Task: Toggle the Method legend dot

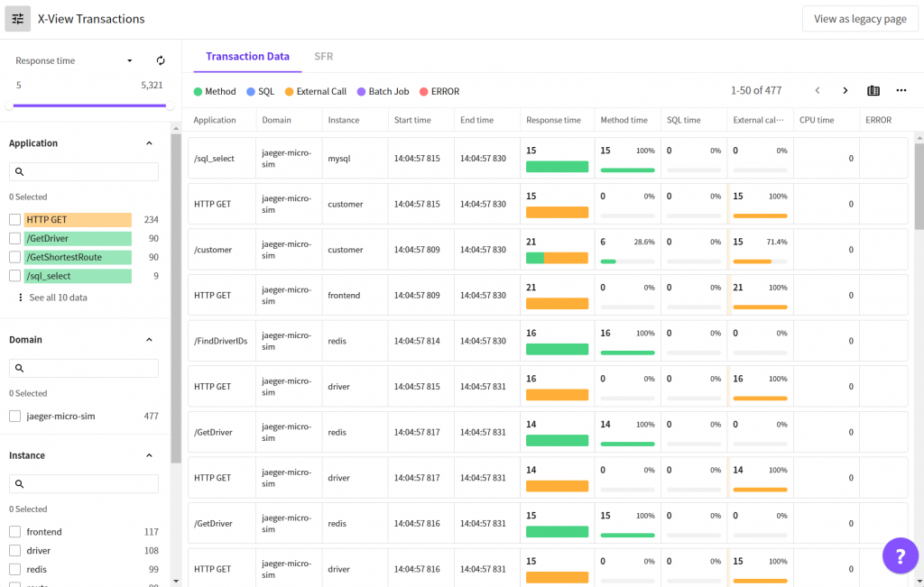Action: click(x=198, y=92)
